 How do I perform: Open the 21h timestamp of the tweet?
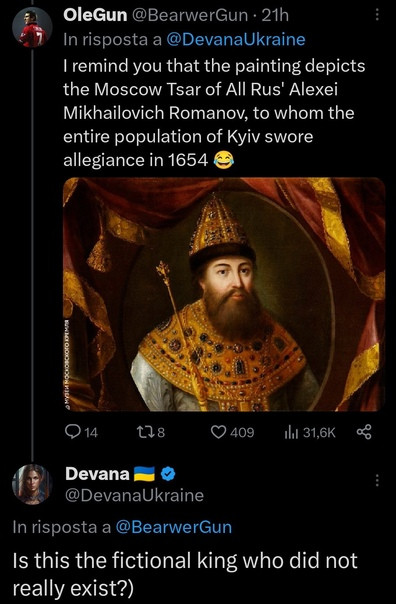pos(275,15)
